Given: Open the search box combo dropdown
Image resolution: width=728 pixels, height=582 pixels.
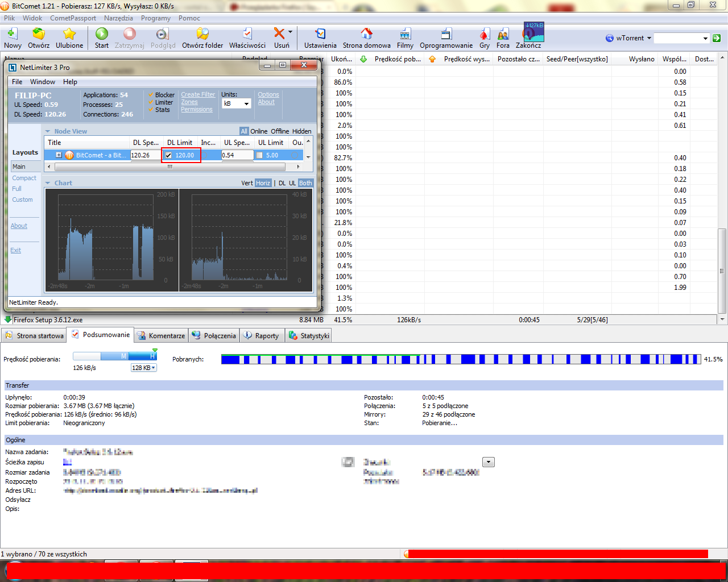Looking at the screenshot, I should tap(705, 38).
